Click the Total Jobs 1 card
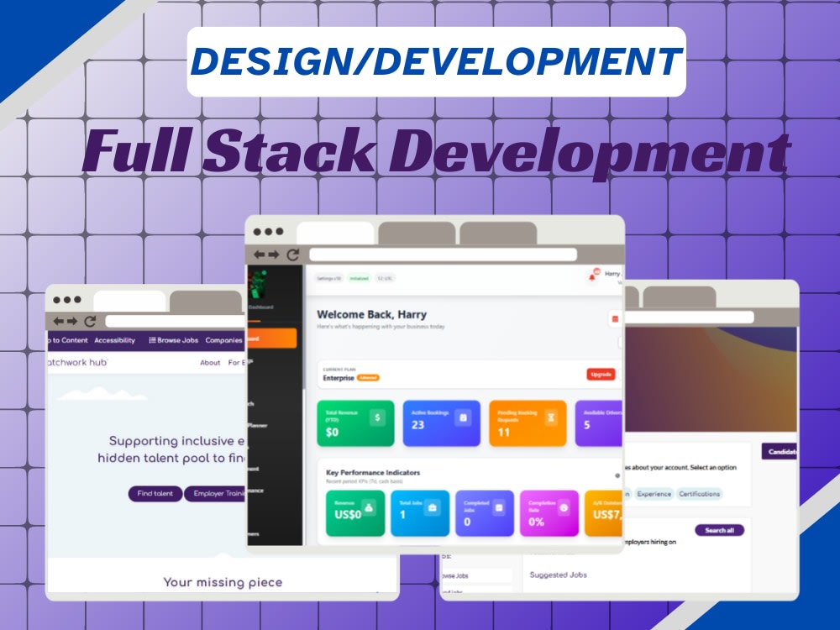This screenshot has width=840, height=630. 420,513
